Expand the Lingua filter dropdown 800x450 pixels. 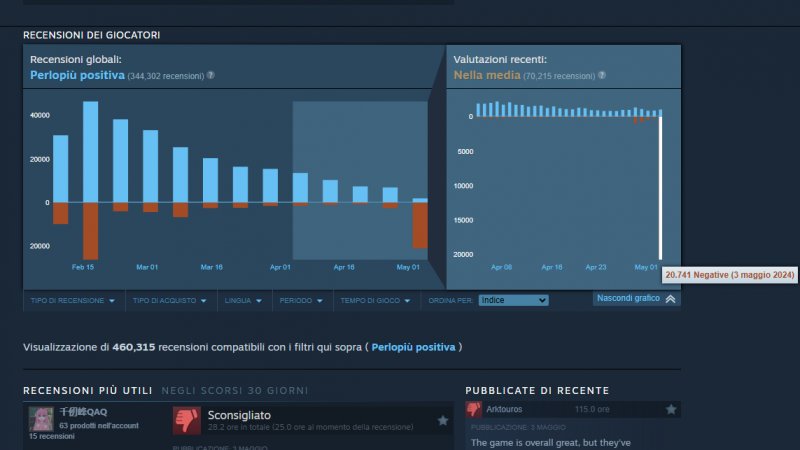243,301
